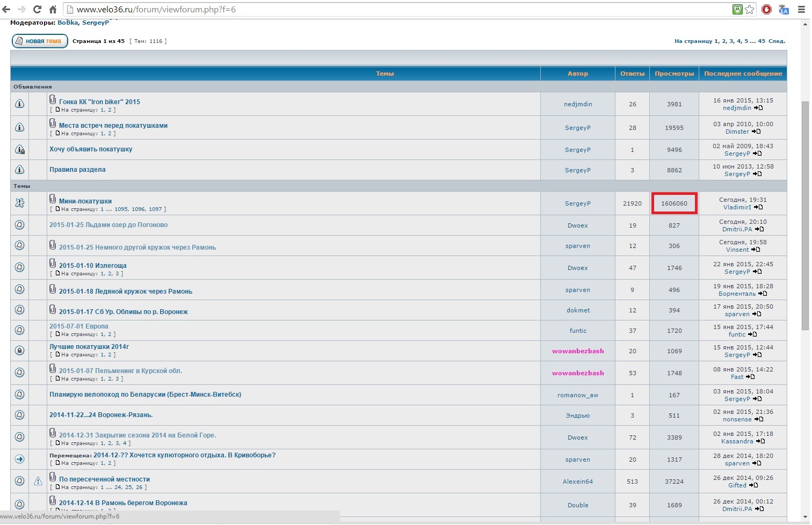The height and width of the screenshot is (525, 812).
Task: Click the browser home icon
Action: pos(53,9)
